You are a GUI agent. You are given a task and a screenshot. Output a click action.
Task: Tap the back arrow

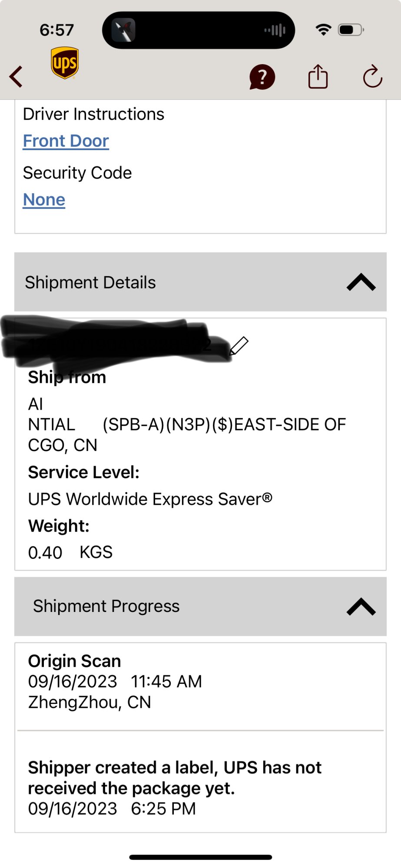(16, 77)
